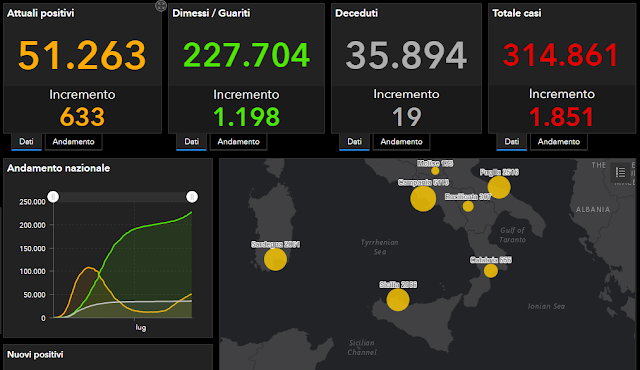Click the Calabria bubble on the map

point(491,270)
